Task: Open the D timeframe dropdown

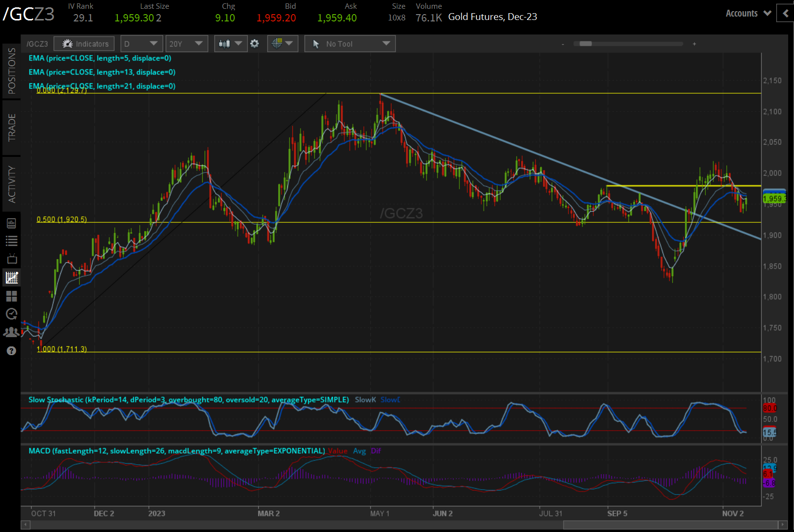Action: [x=141, y=43]
